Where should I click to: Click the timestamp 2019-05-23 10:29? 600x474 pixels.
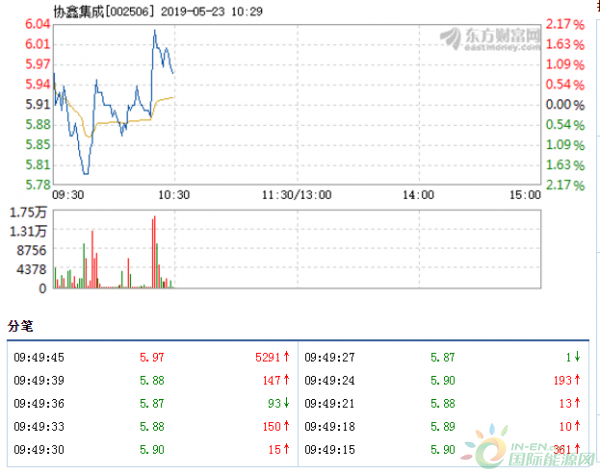[212, 11]
